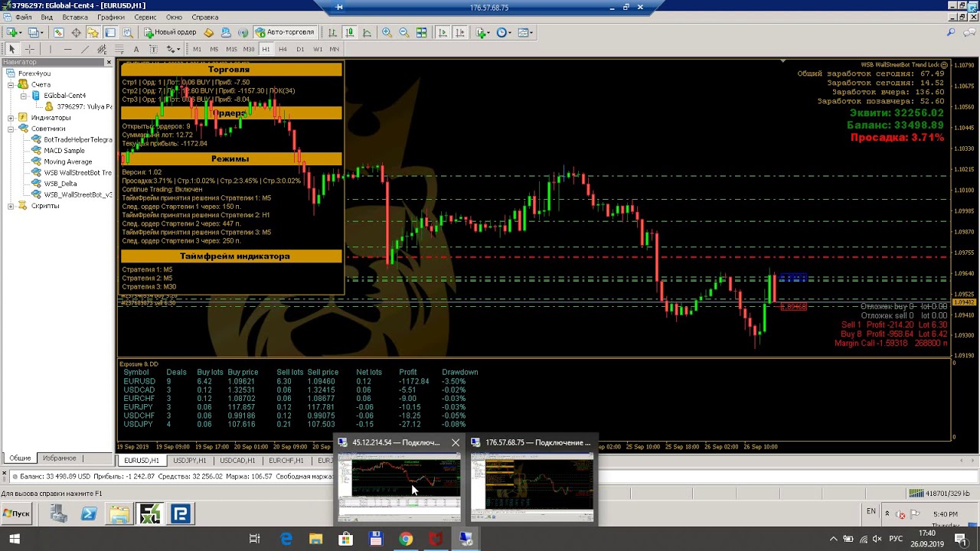Open the Файл menu
This screenshot has height=551, width=980.
tap(23, 17)
